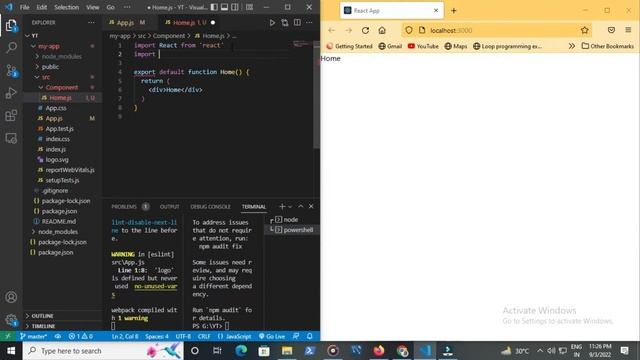This screenshot has height=360, width=640.
Task: Open the YouTube bookmark
Action: pyautogui.click(x=423, y=46)
